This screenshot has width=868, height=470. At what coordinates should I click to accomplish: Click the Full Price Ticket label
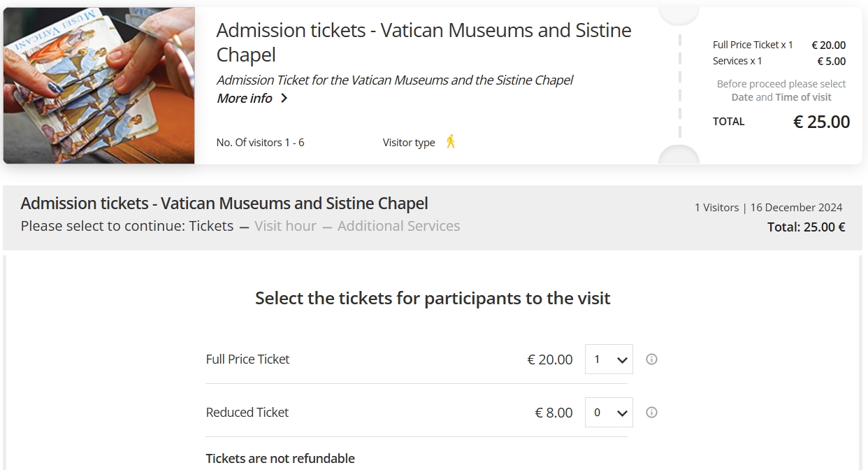[x=247, y=359]
